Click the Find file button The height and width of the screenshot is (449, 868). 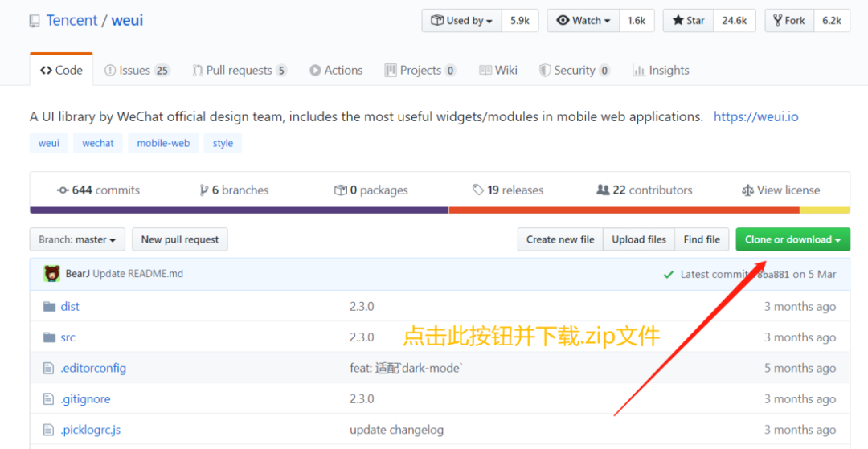tap(702, 239)
